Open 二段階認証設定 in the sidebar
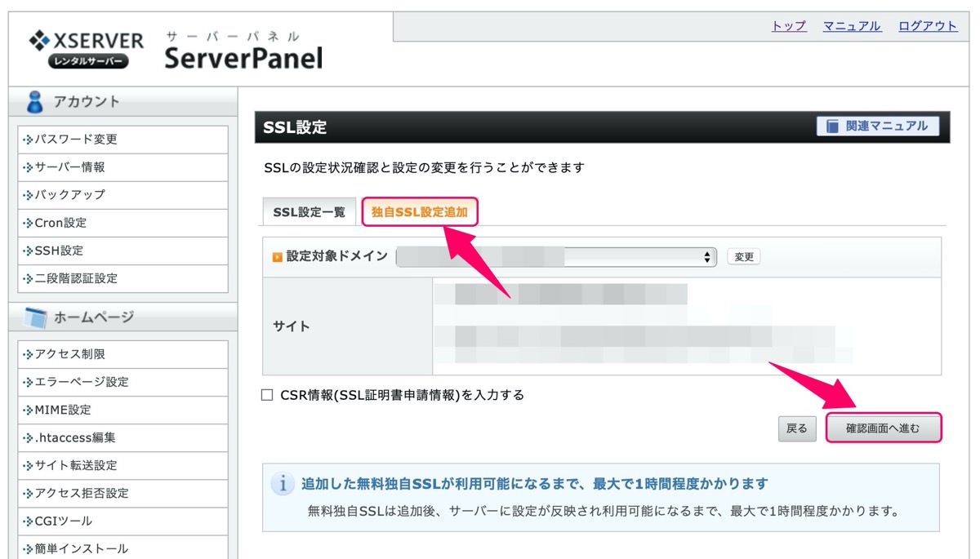Image resolution: width=980 pixels, height=559 pixels. pos(122,278)
